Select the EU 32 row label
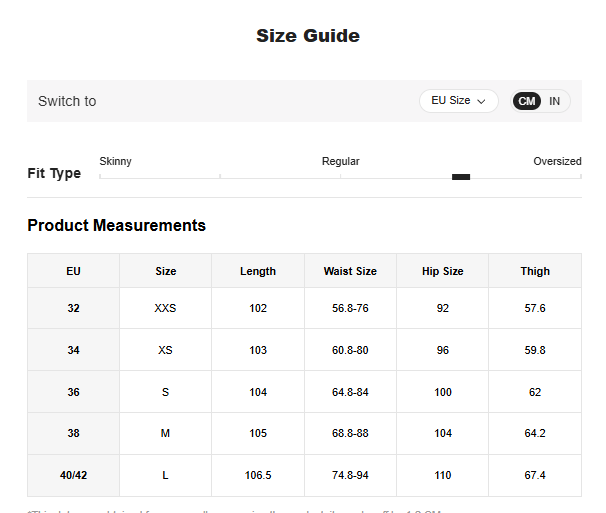Screen dimensions: 606x513 [73, 308]
